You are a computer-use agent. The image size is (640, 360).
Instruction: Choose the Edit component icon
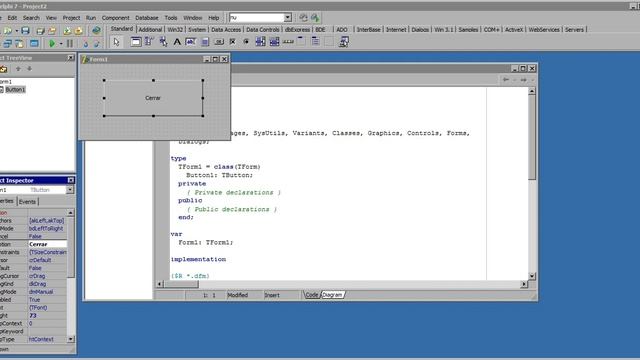coord(191,42)
